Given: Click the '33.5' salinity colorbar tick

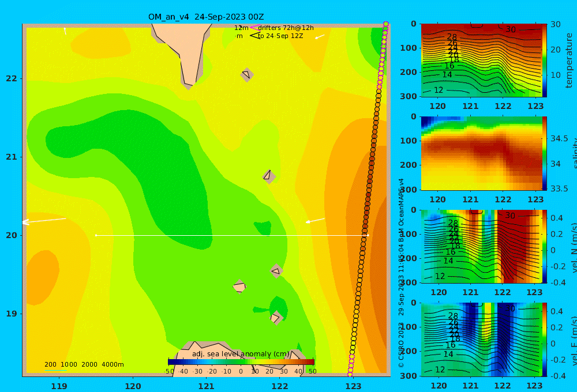Looking at the screenshot, I should point(559,189).
